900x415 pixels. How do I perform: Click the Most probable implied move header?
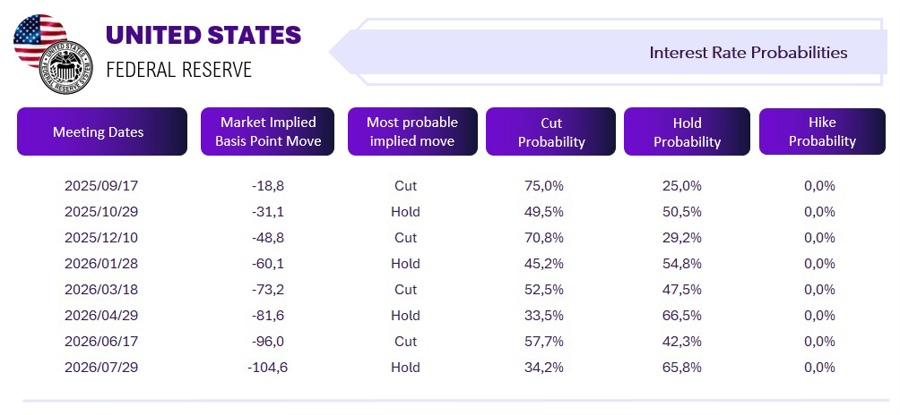412,131
